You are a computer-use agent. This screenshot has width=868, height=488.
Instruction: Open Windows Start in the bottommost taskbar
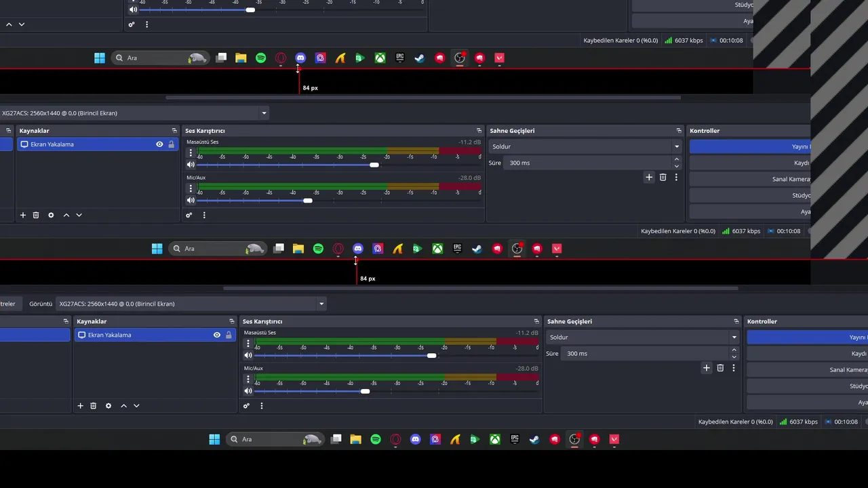[214, 439]
